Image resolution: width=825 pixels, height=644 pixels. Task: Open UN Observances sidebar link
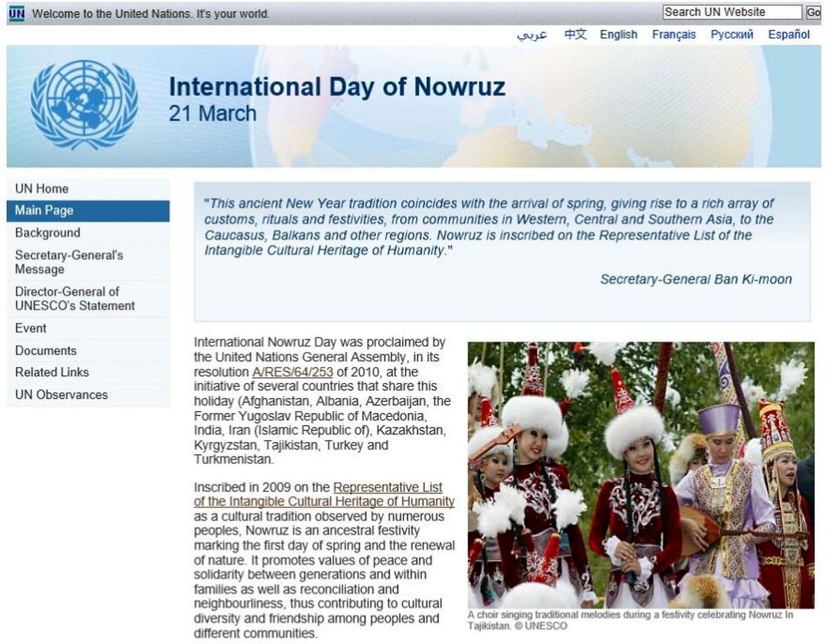pyautogui.click(x=61, y=395)
